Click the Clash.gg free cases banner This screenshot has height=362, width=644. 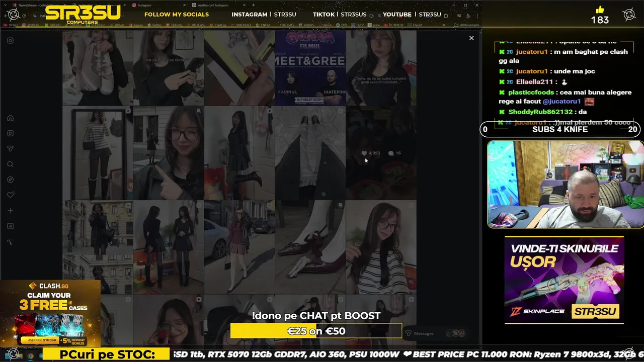click(x=50, y=314)
